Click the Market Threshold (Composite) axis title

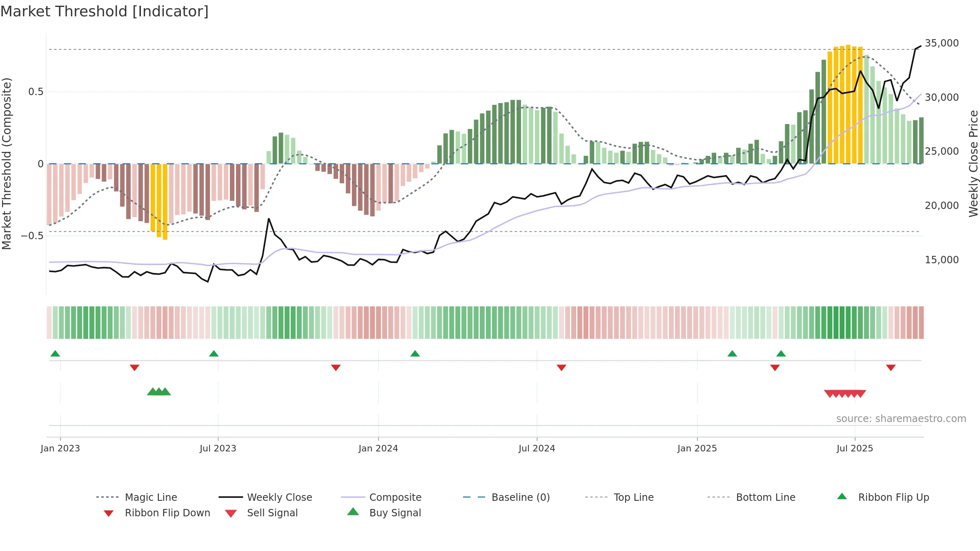[x=7, y=163]
